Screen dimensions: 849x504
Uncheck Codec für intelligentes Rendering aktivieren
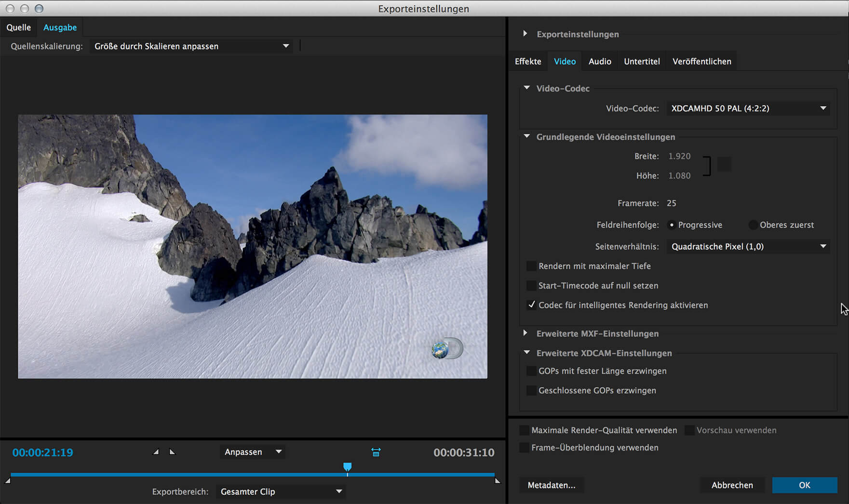[x=531, y=305]
